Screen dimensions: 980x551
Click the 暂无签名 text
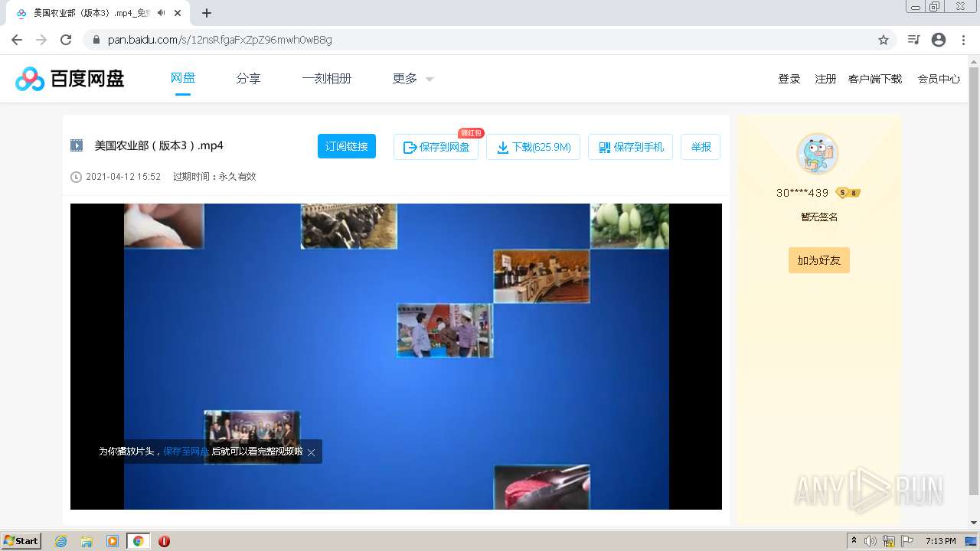coord(819,217)
